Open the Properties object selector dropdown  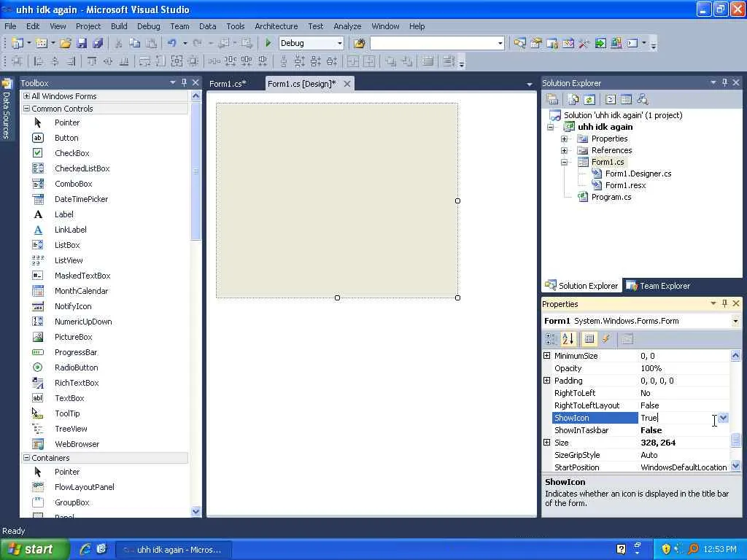pos(735,321)
